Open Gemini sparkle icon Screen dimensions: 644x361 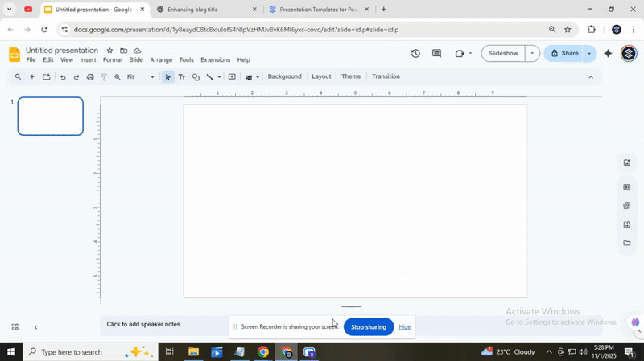pyautogui.click(x=608, y=54)
